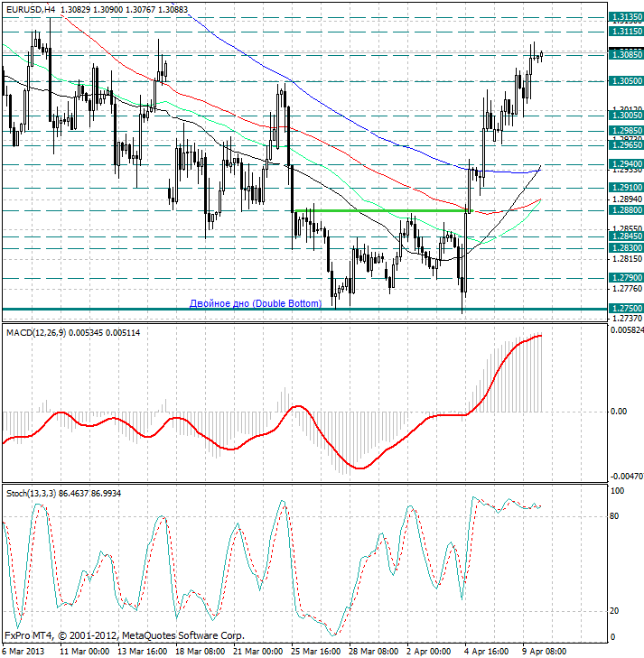
Task: Click the 21 Mar 00:00 time label
Action: tap(257, 652)
